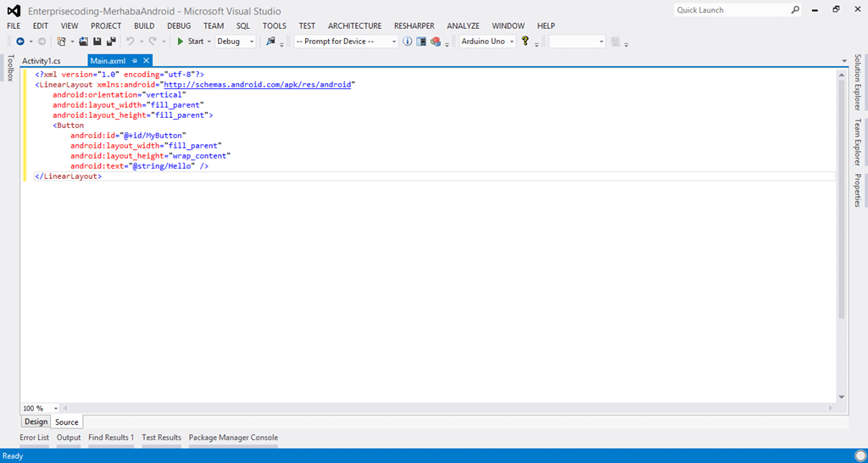The image size is (868, 463).
Task: Open the RESHARPER menu
Action: pos(414,26)
